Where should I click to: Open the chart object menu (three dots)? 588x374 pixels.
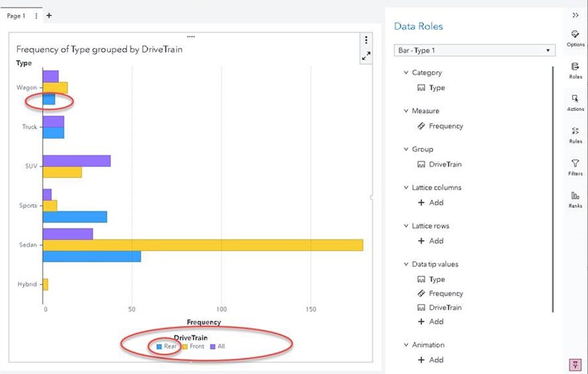(366, 40)
